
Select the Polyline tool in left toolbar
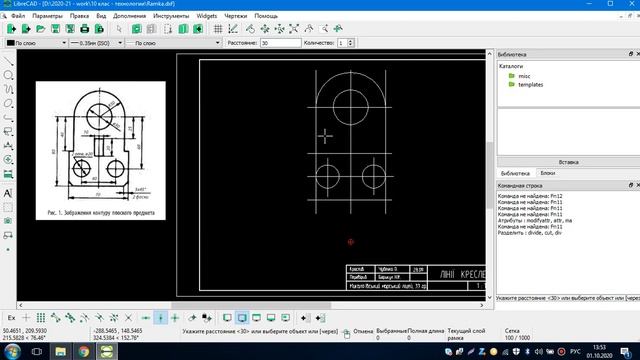point(8,118)
